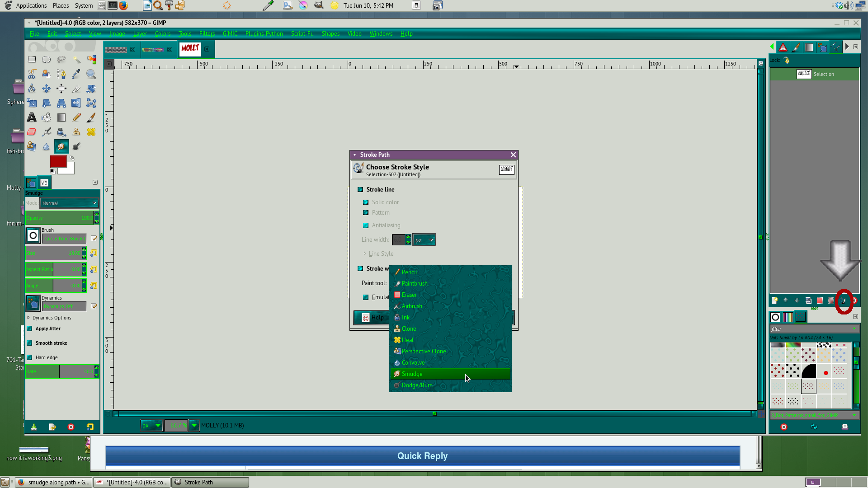Switch to Stroke Path taskbar window
The width and height of the screenshot is (868, 488).
pos(210,483)
